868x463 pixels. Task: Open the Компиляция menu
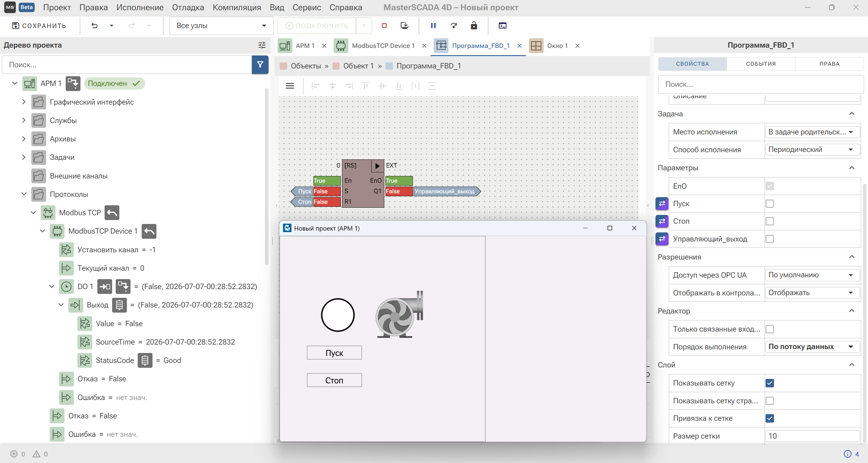click(237, 8)
